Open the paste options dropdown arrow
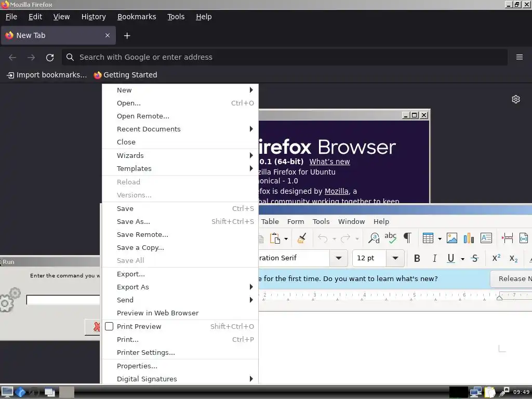This screenshot has width=532, height=399. coord(286,239)
